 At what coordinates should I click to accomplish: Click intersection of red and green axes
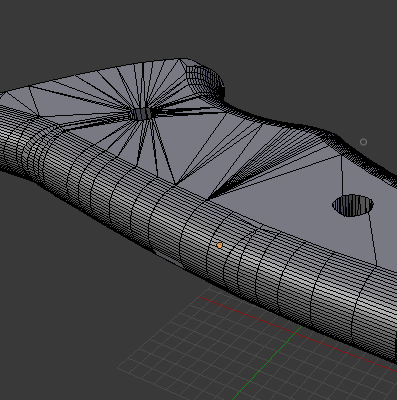click(x=298, y=333)
